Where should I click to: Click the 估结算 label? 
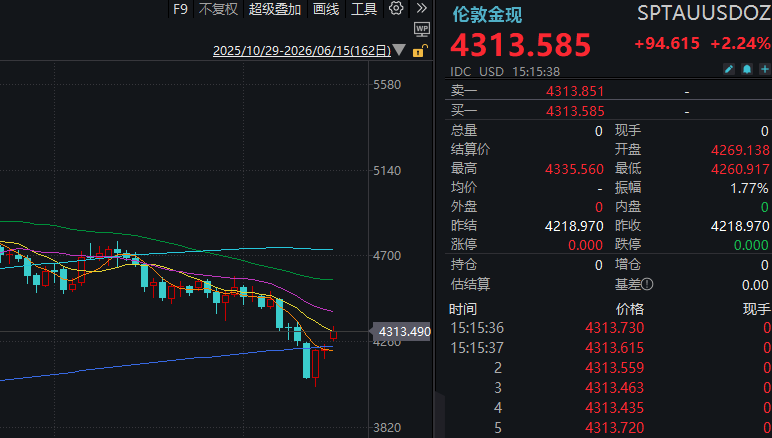click(x=470, y=284)
